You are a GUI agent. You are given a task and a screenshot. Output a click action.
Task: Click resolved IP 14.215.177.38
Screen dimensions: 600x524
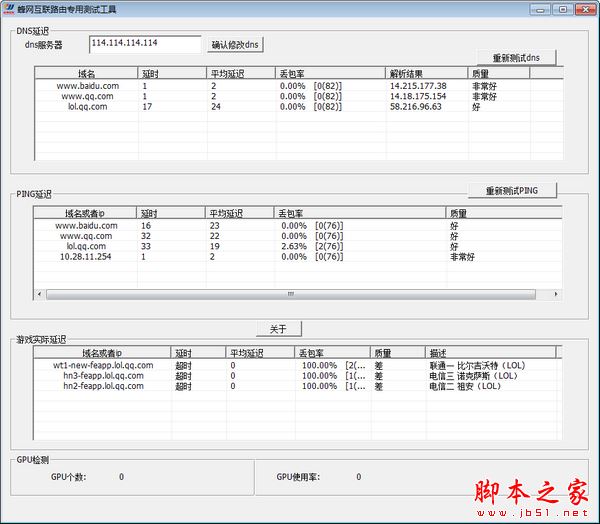418,86
